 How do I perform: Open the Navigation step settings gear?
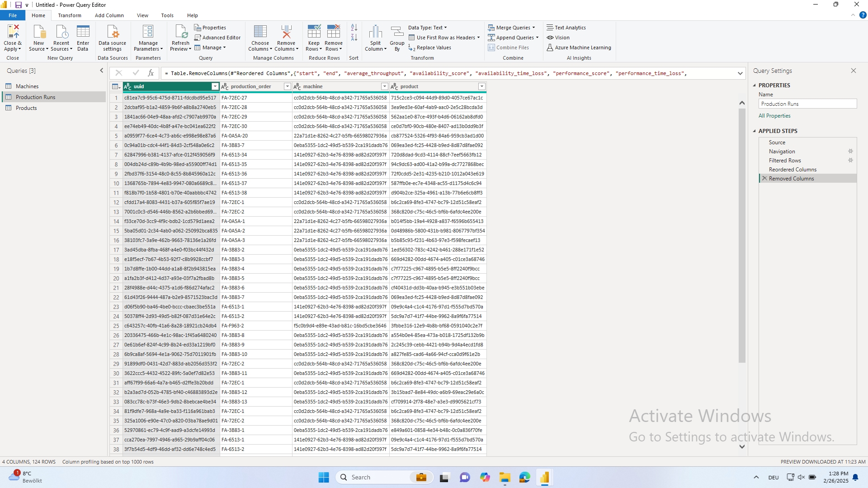coord(850,152)
